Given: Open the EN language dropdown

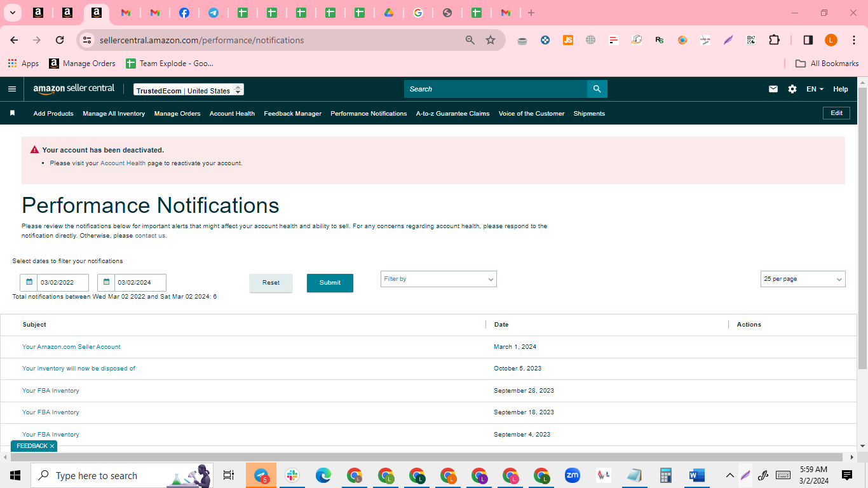Looking at the screenshot, I should point(815,89).
